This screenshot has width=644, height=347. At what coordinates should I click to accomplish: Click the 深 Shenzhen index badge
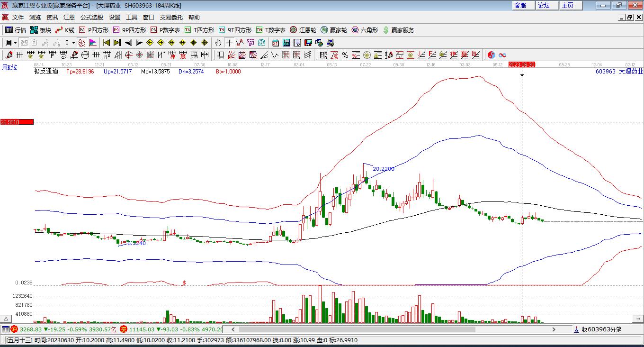[x=123, y=329]
